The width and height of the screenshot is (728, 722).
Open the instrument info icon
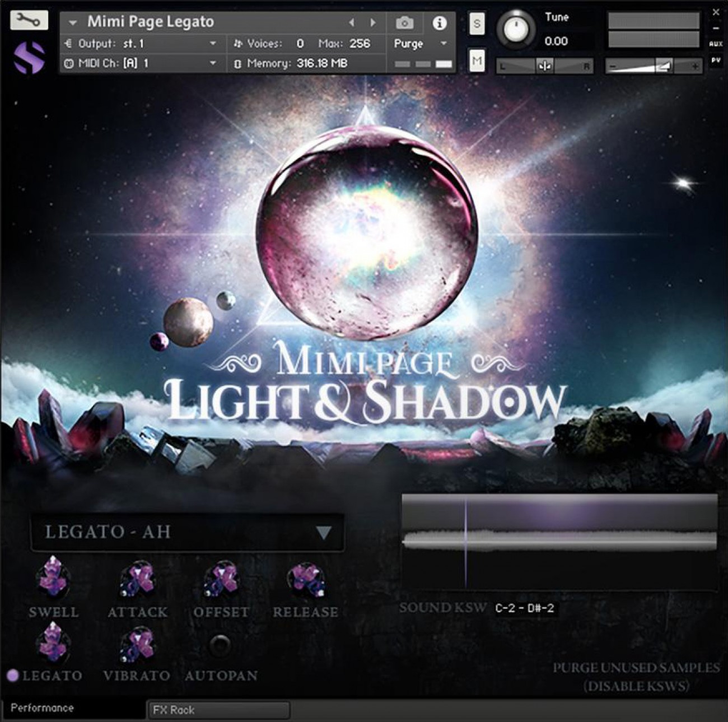tap(440, 24)
